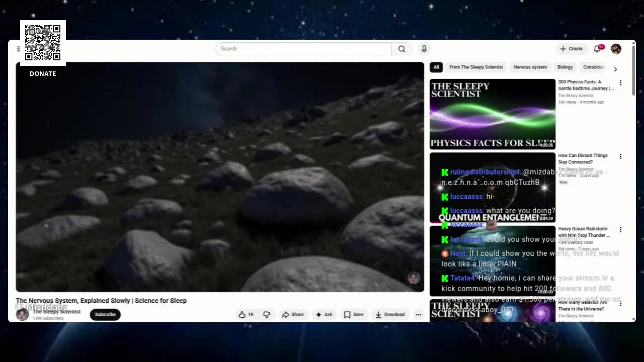Select From The Sleepy Scientist chip

point(476,67)
